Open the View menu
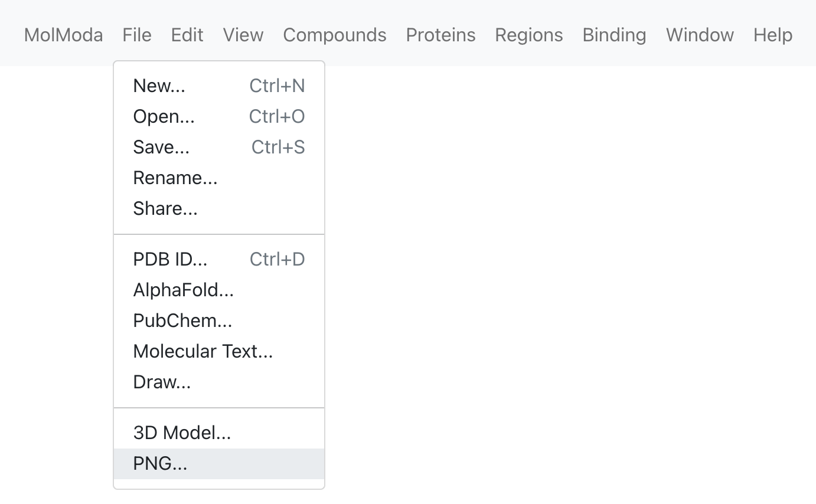This screenshot has width=816, height=504. (x=243, y=35)
